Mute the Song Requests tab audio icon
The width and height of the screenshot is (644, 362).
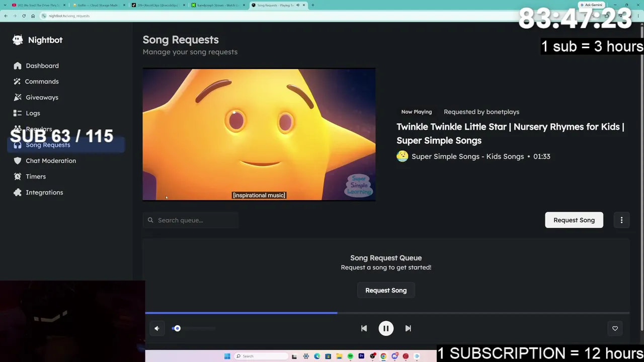pyautogui.click(x=297, y=5)
